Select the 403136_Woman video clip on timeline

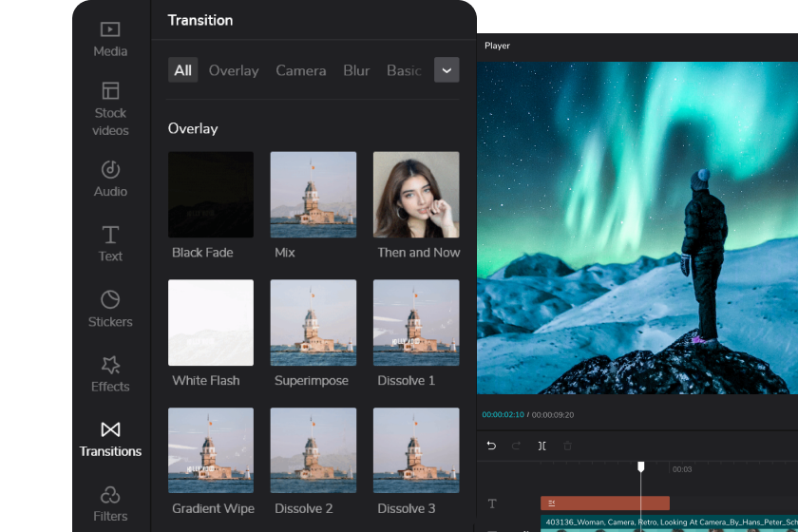click(x=669, y=523)
